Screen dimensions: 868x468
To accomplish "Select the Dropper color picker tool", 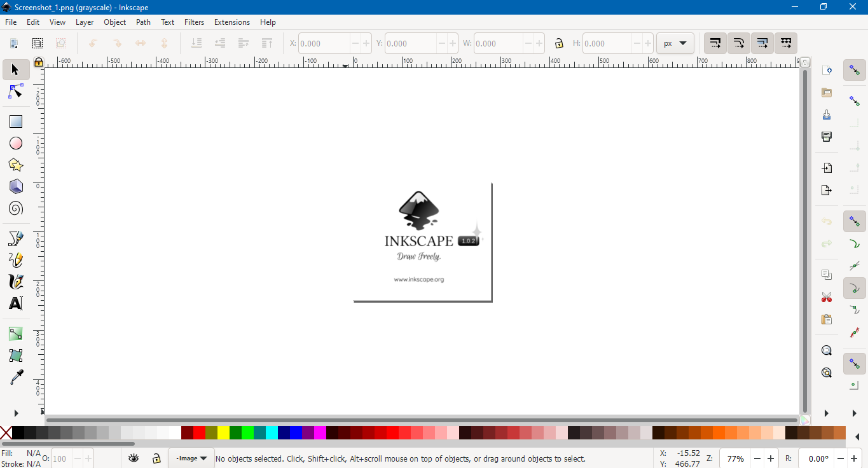I will pyautogui.click(x=16, y=378).
